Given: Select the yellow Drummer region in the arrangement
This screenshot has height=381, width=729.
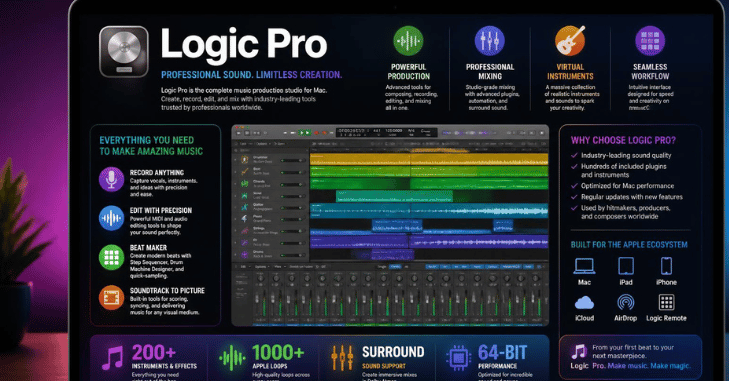Looking at the screenshot, I should [x=429, y=159].
